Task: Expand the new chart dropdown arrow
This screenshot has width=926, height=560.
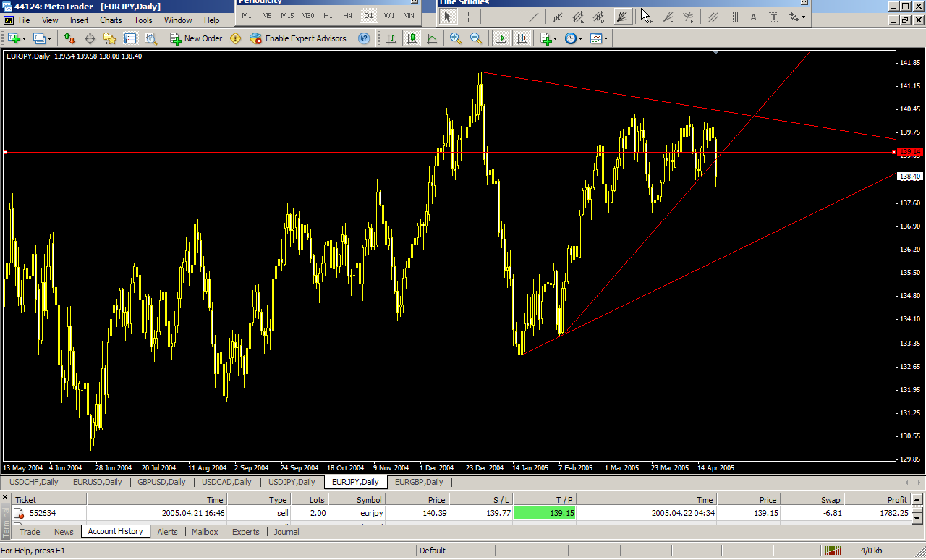Action: click(25, 38)
